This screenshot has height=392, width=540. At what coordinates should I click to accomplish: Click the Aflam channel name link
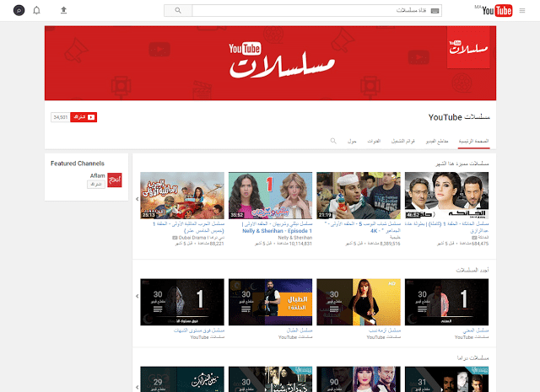click(x=98, y=176)
